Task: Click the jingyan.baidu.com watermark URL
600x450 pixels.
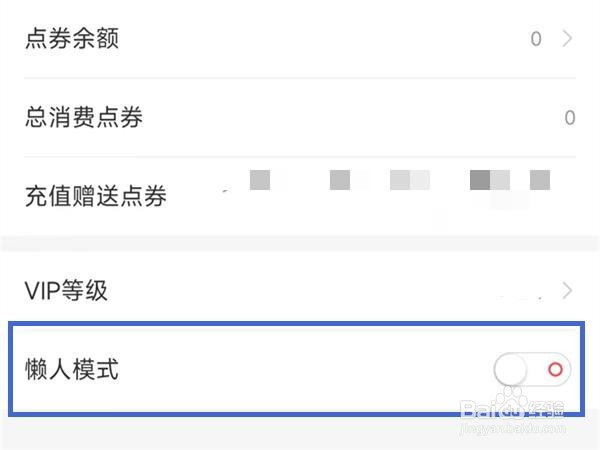Action: 513,427
